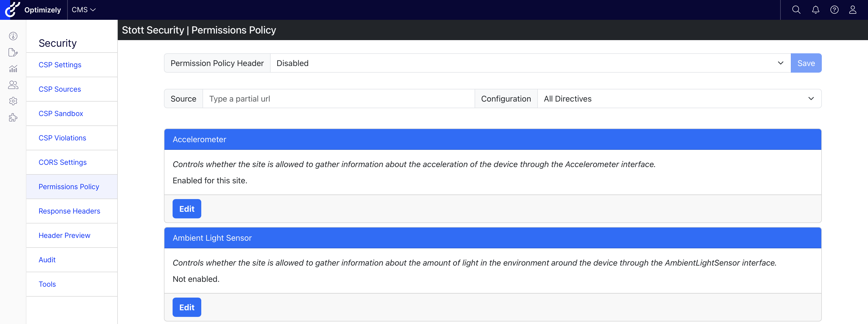Switch to the CSP Violations section
This screenshot has width=868, height=324.
coord(62,138)
